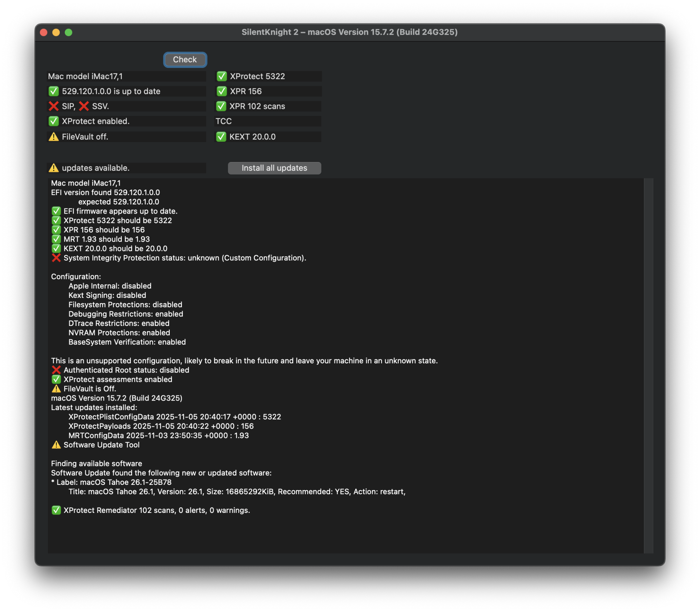Click the red X on System Integrity Protection status line
The width and height of the screenshot is (700, 612).
coord(57,258)
